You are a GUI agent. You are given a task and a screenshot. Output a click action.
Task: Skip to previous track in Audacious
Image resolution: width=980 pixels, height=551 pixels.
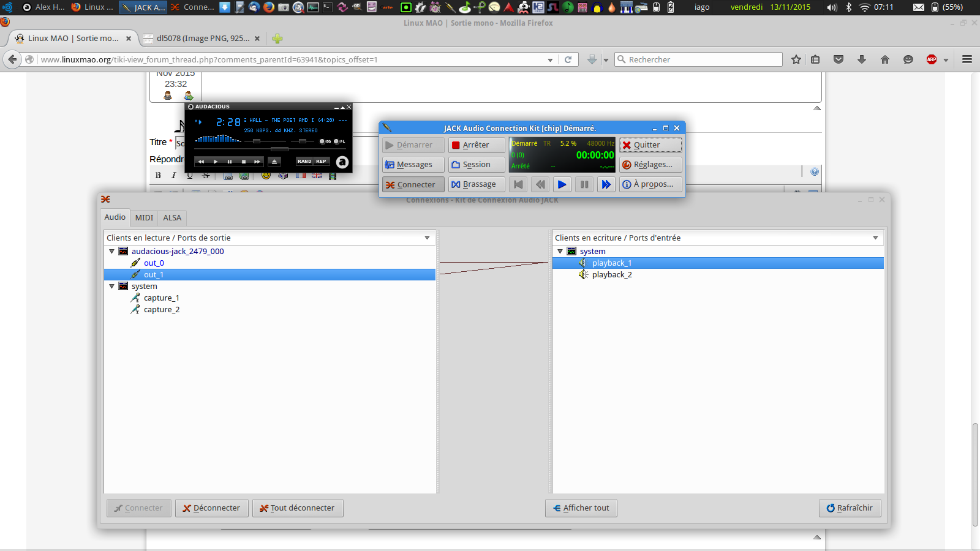pos(202,162)
